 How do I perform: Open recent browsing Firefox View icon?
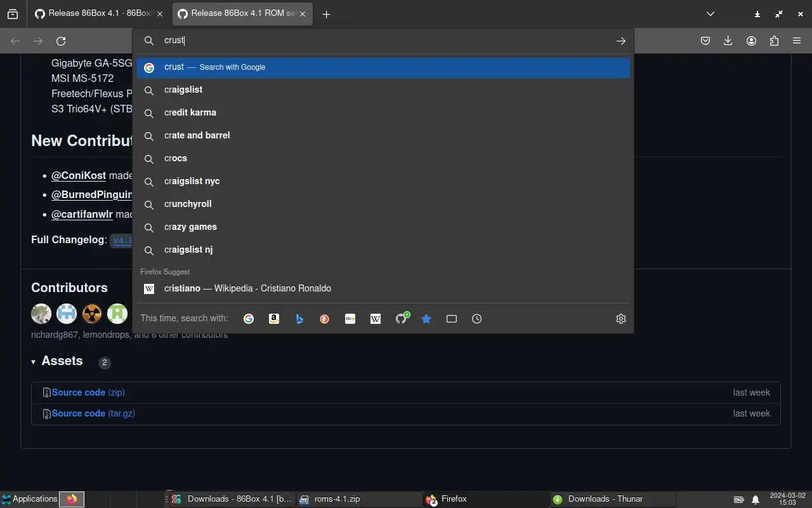click(x=13, y=14)
